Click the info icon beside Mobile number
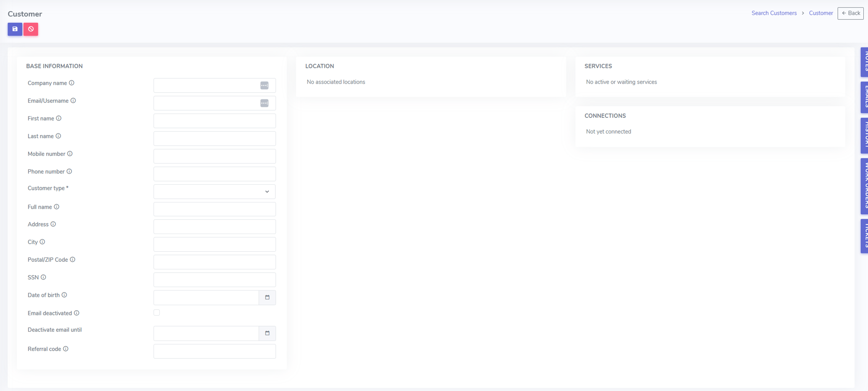 (70, 153)
